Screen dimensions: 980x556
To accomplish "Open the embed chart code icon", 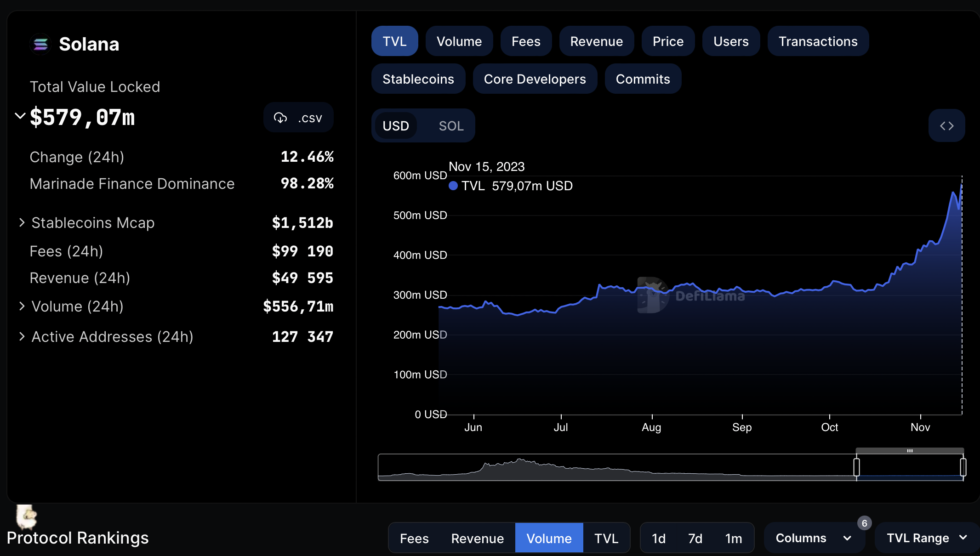I will (x=946, y=126).
